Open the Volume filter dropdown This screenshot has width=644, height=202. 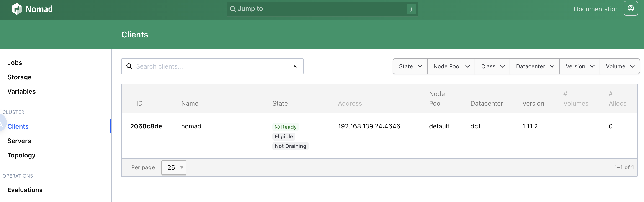(619, 66)
